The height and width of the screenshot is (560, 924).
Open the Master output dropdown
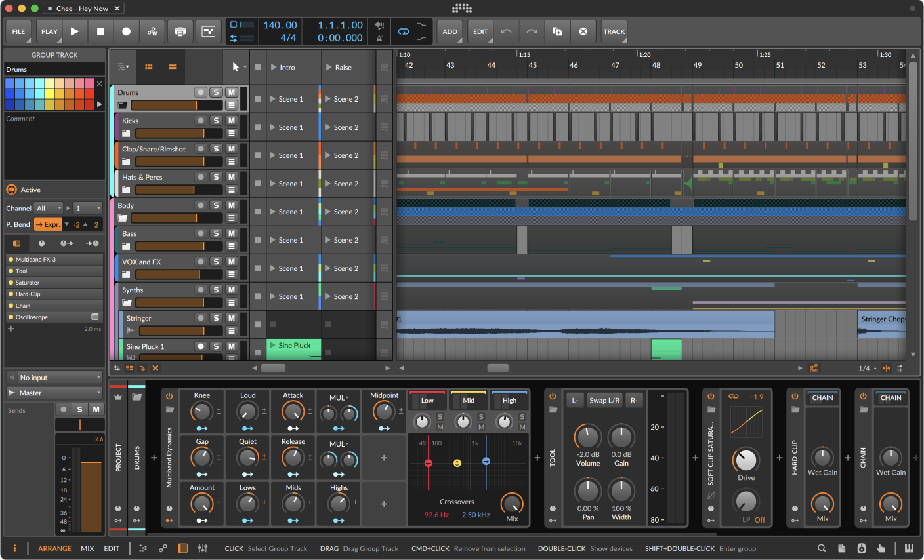tap(54, 393)
